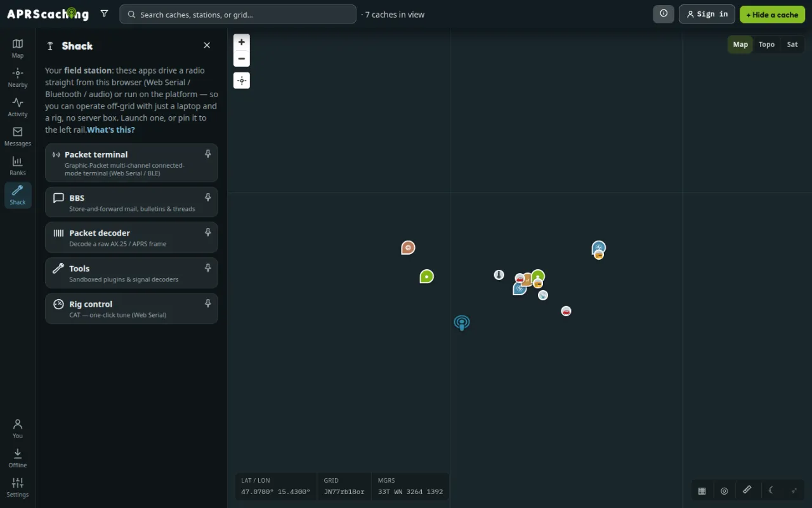Open the You profile section

coord(18,429)
